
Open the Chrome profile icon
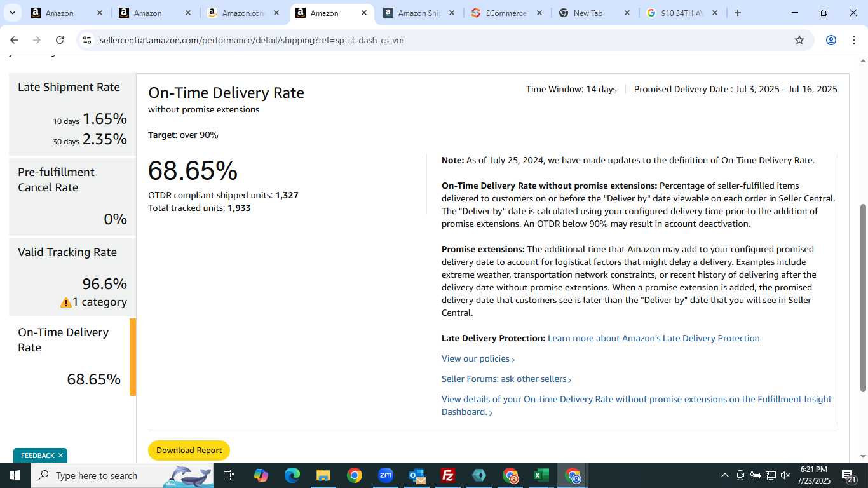point(831,40)
